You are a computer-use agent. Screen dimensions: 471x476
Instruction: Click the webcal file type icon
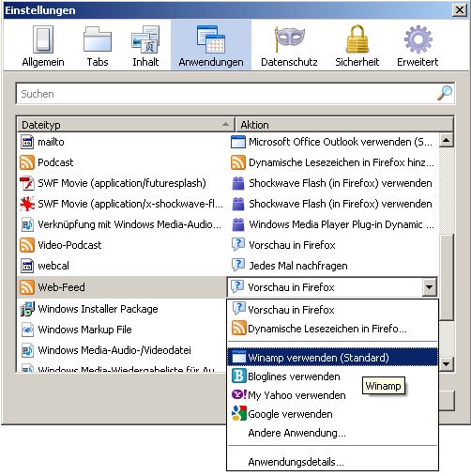(x=27, y=266)
